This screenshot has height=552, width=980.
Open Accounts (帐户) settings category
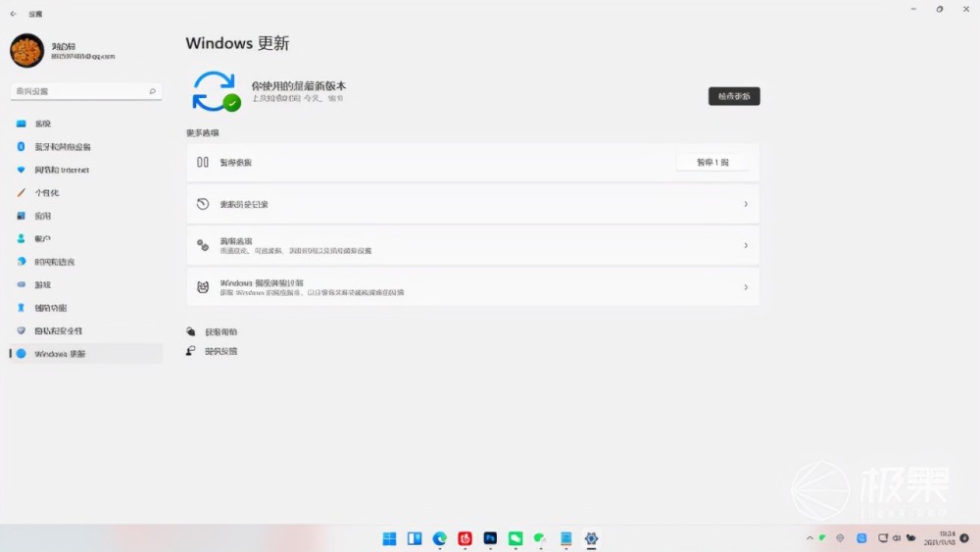click(42, 239)
